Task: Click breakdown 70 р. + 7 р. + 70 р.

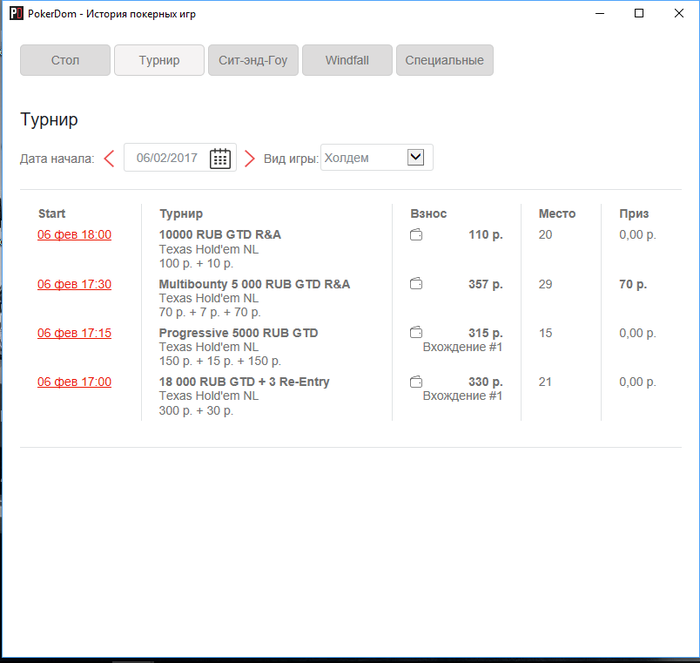Action: (210, 312)
